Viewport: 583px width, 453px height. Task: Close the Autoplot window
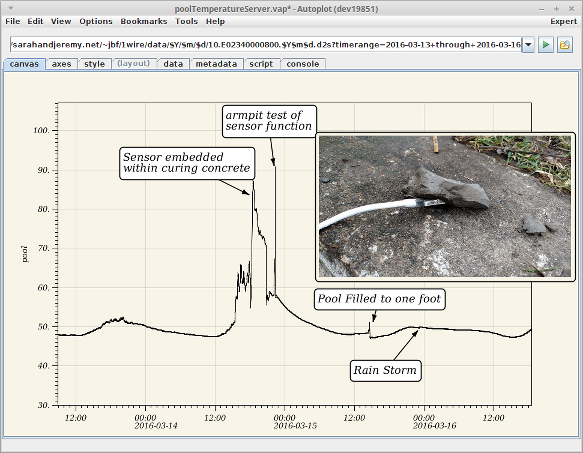point(571,9)
